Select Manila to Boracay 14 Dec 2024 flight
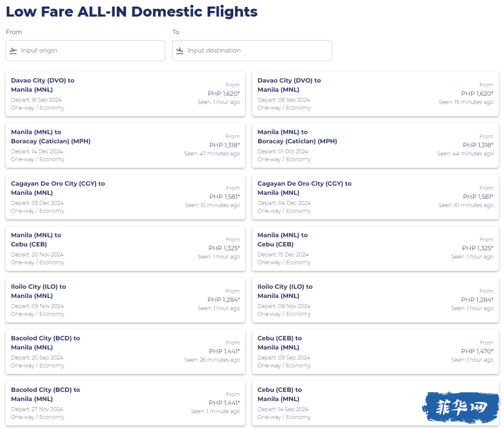Viewport: 504px width, 429px height. point(125,145)
